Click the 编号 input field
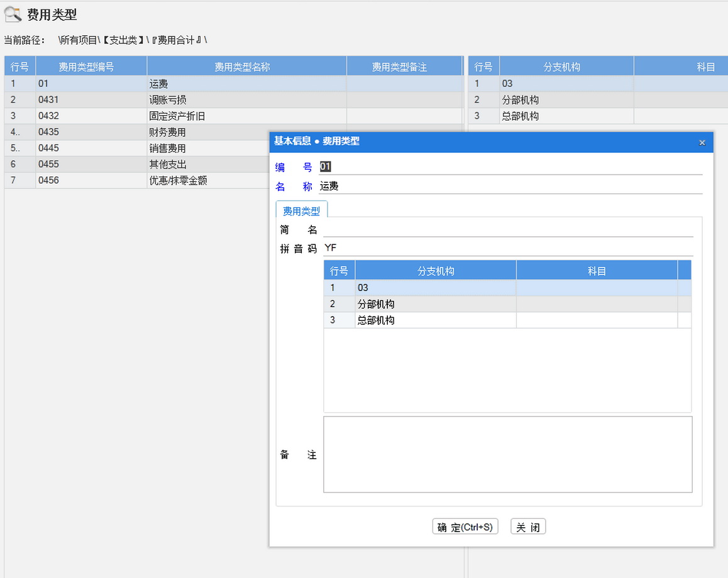Image resolution: width=728 pixels, height=578 pixels. pyautogui.click(x=509, y=166)
